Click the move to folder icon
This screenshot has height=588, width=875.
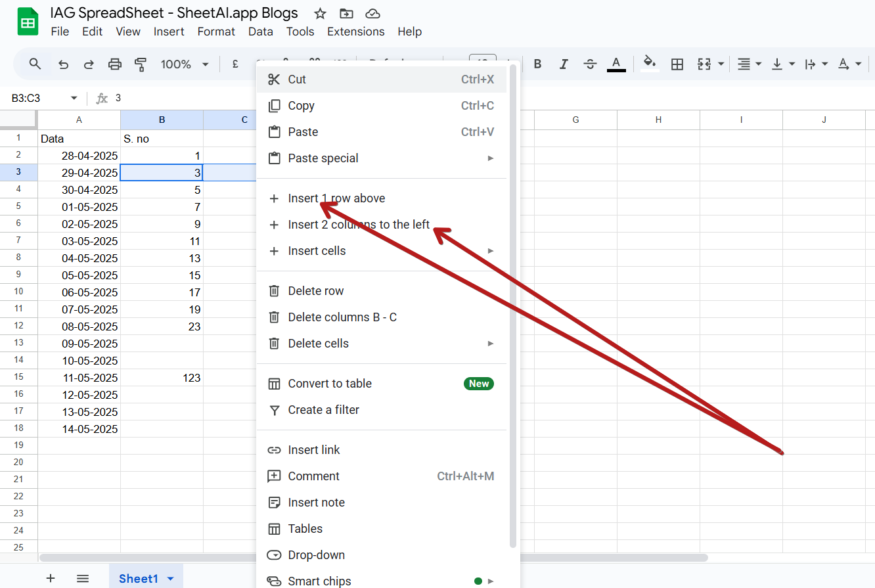(346, 13)
